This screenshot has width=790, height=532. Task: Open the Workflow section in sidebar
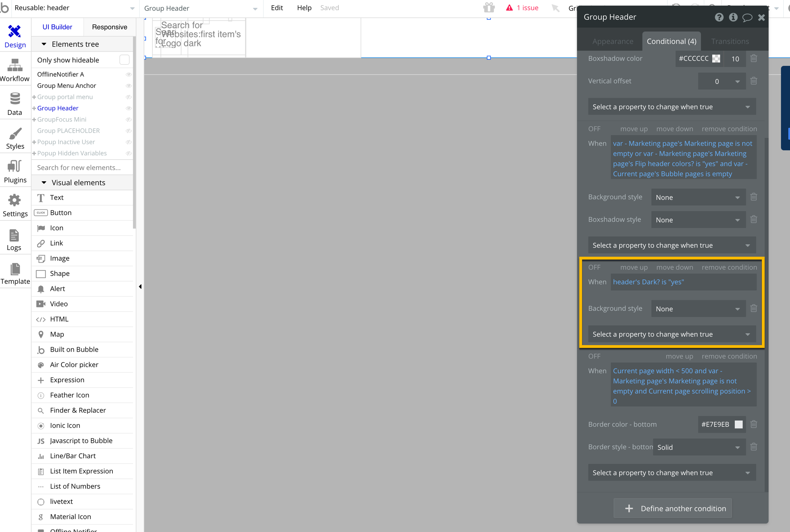(x=15, y=70)
